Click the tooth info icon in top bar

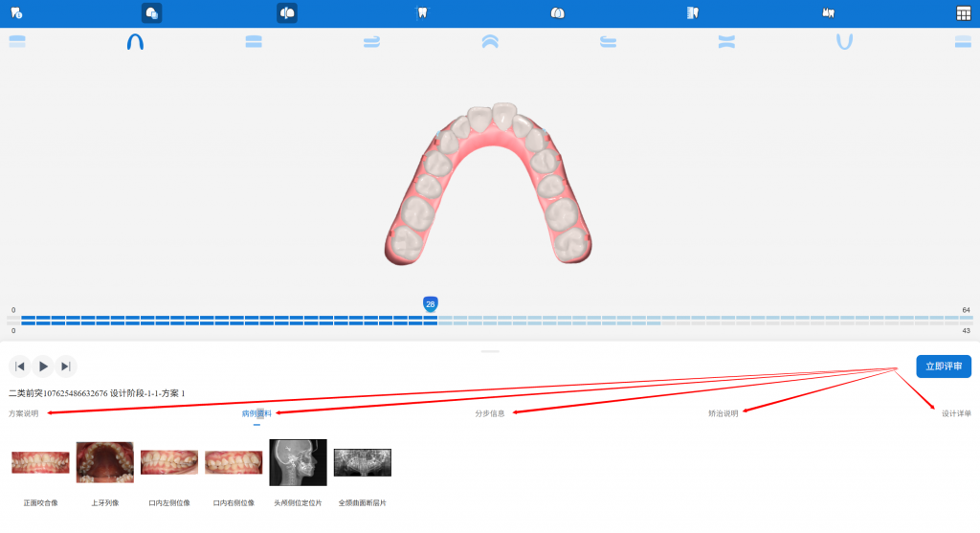[16, 13]
